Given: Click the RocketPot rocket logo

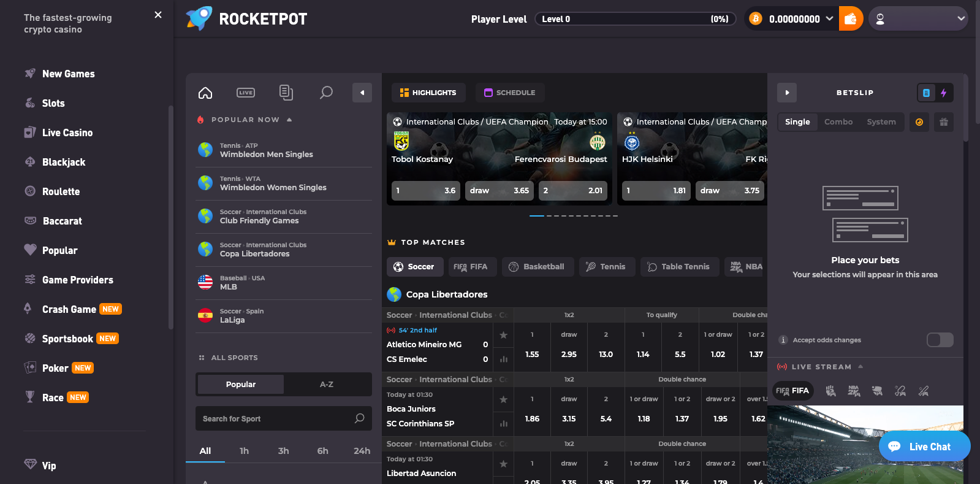Looking at the screenshot, I should point(199,19).
